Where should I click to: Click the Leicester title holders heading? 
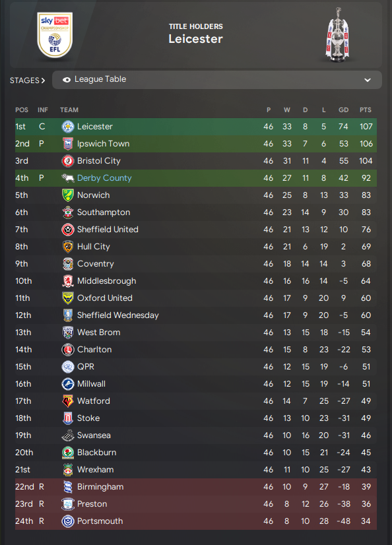pos(195,39)
